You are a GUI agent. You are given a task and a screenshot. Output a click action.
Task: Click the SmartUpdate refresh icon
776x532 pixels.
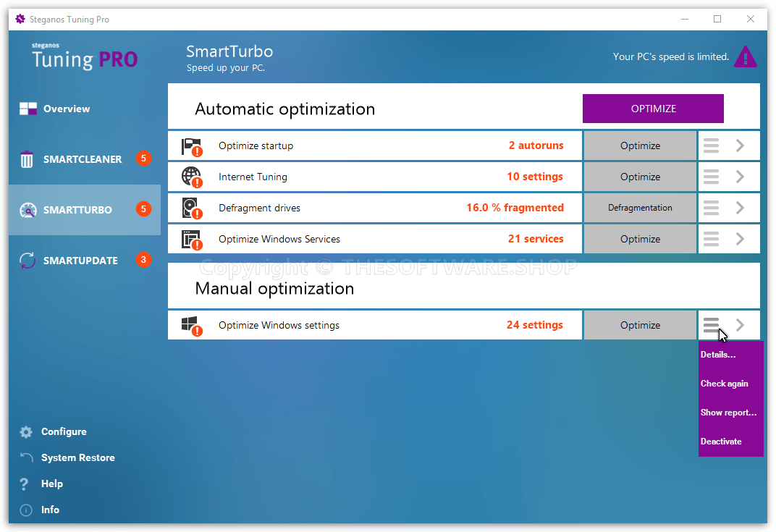(28, 261)
